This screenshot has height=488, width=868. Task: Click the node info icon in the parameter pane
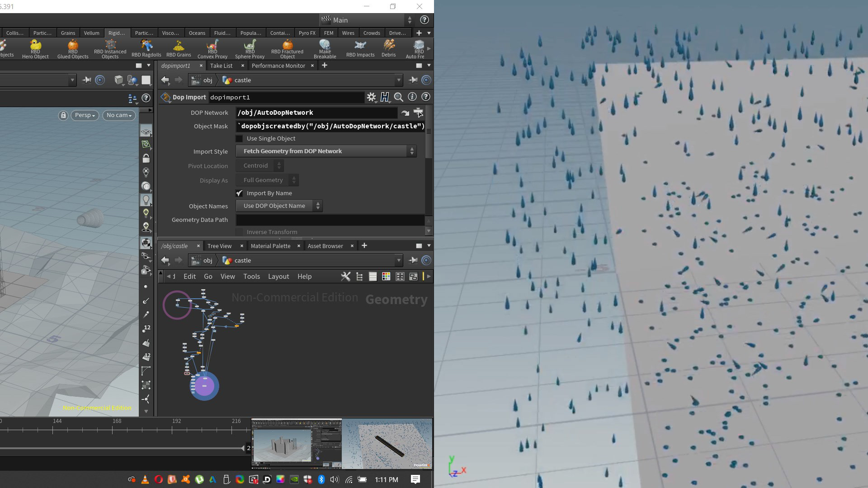[412, 97]
